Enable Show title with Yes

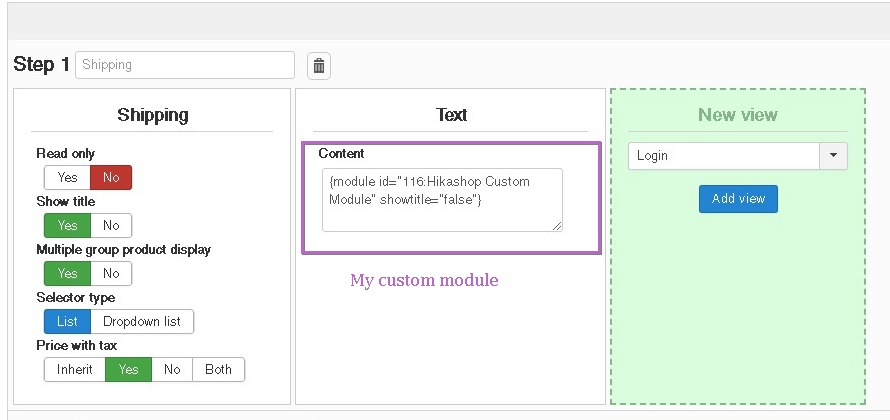(x=67, y=226)
